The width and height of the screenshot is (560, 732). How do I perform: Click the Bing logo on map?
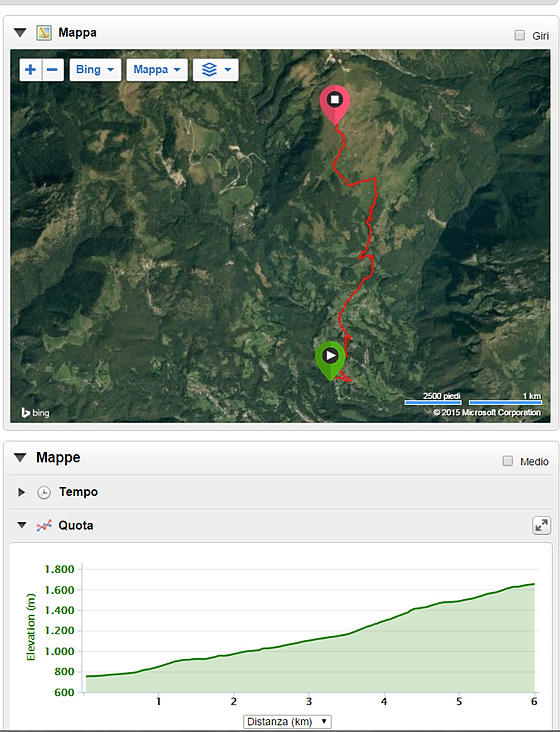click(35, 413)
